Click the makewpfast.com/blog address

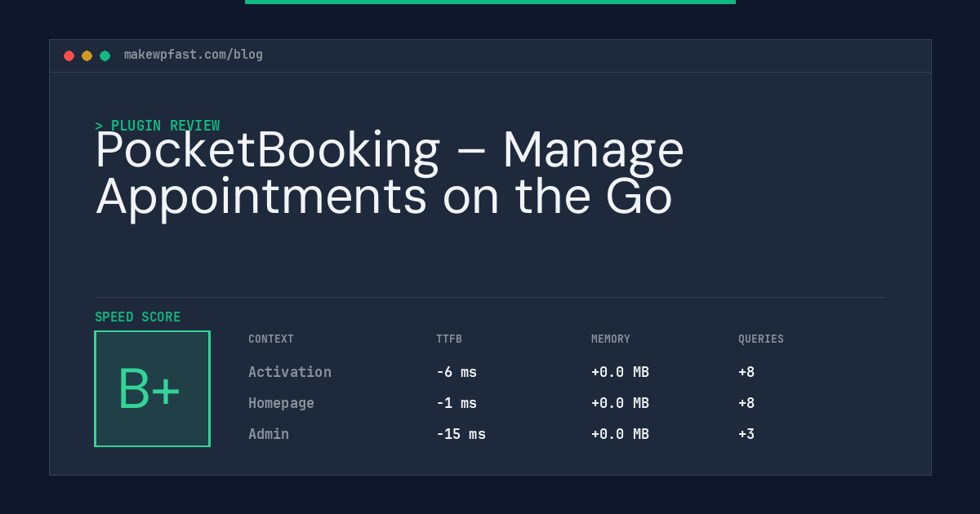click(x=194, y=55)
